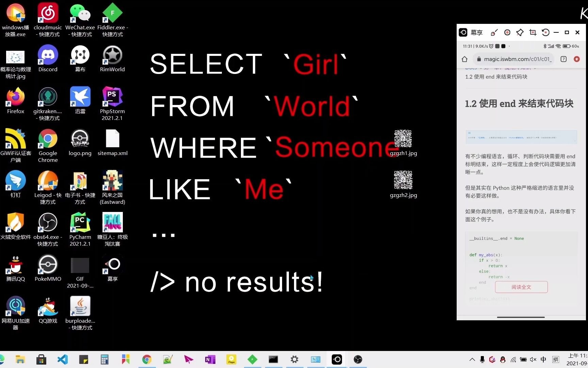
Task: Open the cloudmusic desktop shortcut
Action: [x=48, y=20]
